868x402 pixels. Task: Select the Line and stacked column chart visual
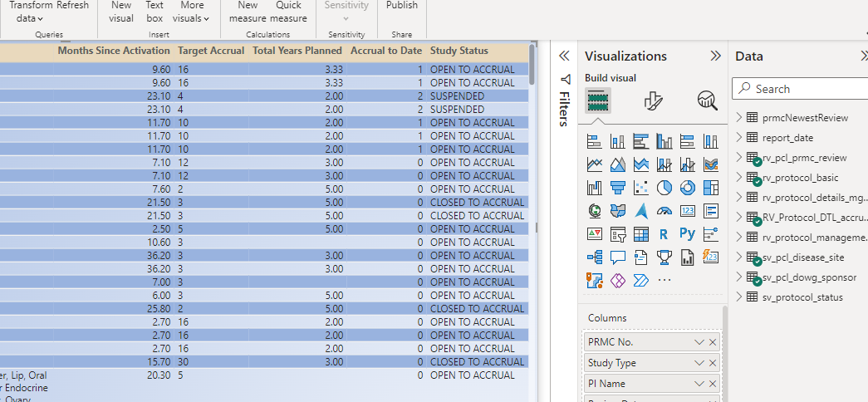(x=664, y=164)
